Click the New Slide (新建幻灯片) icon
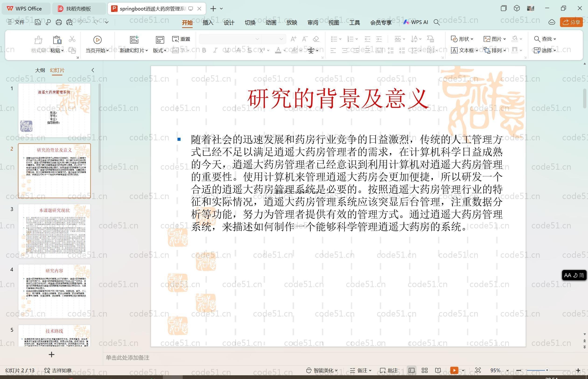588x379 pixels. (x=134, y=40)
